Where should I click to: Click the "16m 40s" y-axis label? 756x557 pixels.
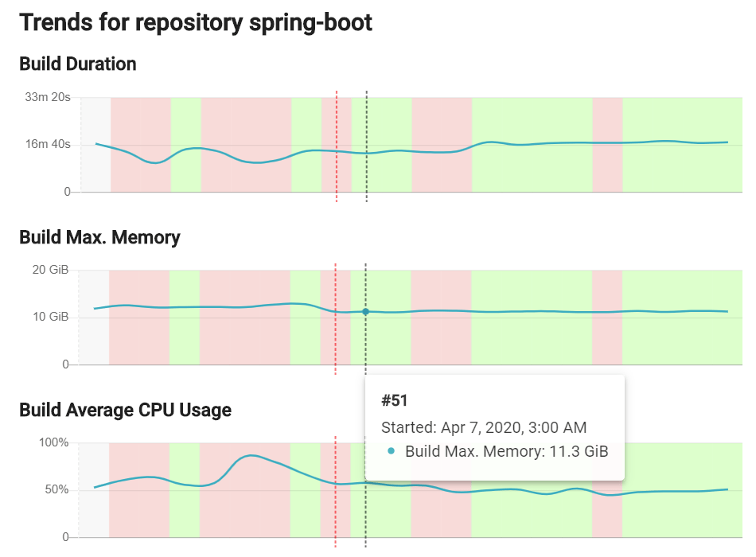pyautogui.click(x=49, y=144)
